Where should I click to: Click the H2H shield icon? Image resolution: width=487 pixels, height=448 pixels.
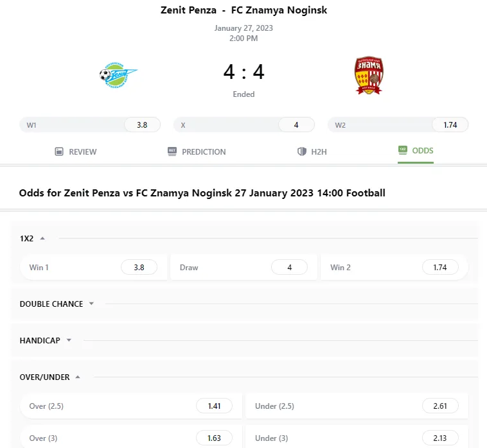click(301, 151)
